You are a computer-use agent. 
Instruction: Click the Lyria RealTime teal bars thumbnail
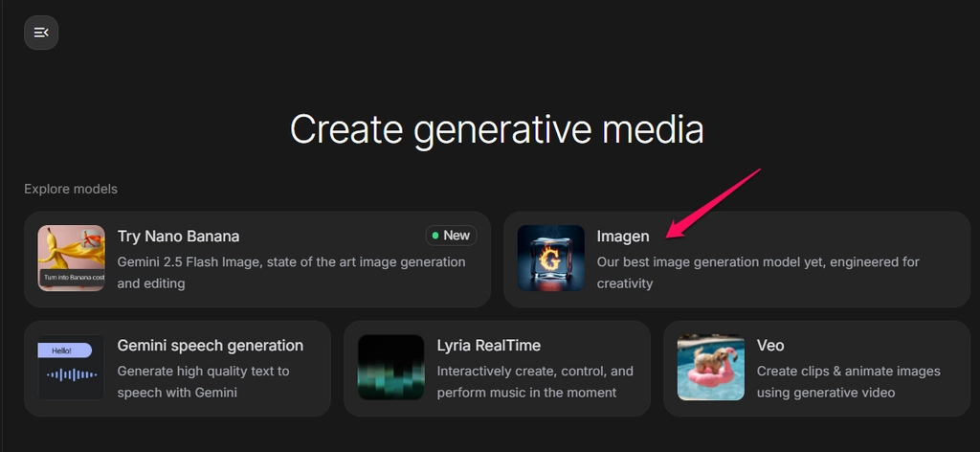coord(391,368)
